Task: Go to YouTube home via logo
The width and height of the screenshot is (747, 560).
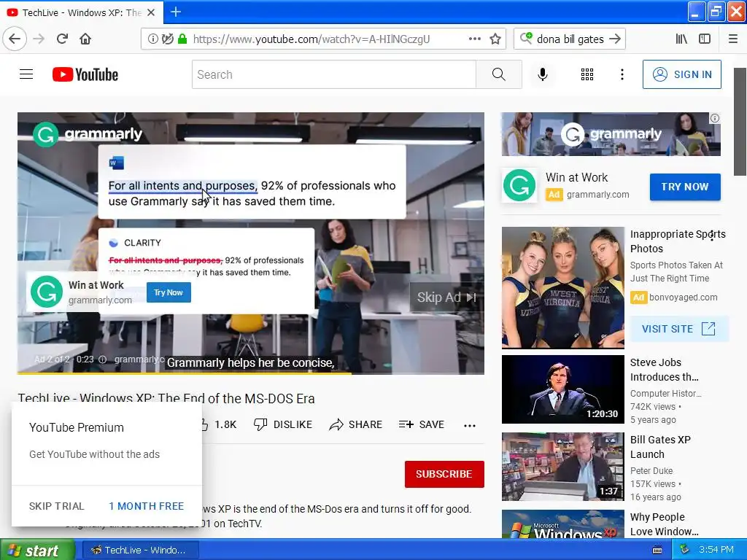Action: tap(85, 74)
